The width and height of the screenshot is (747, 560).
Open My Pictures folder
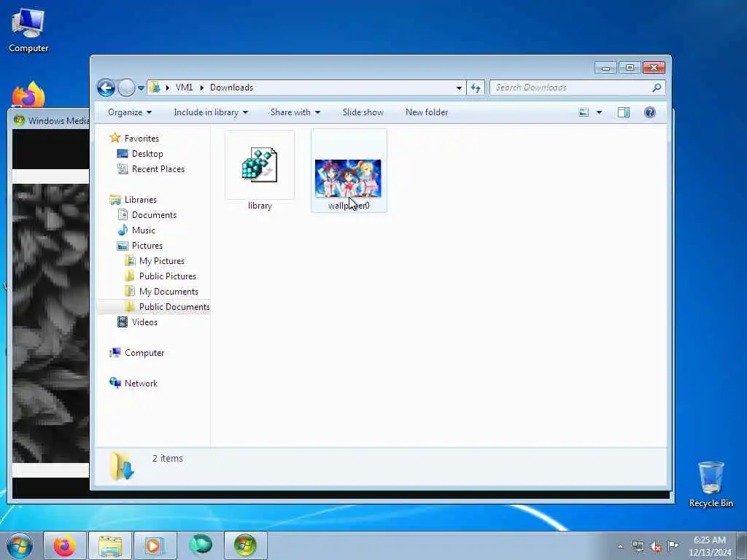(x=161, y=261)
